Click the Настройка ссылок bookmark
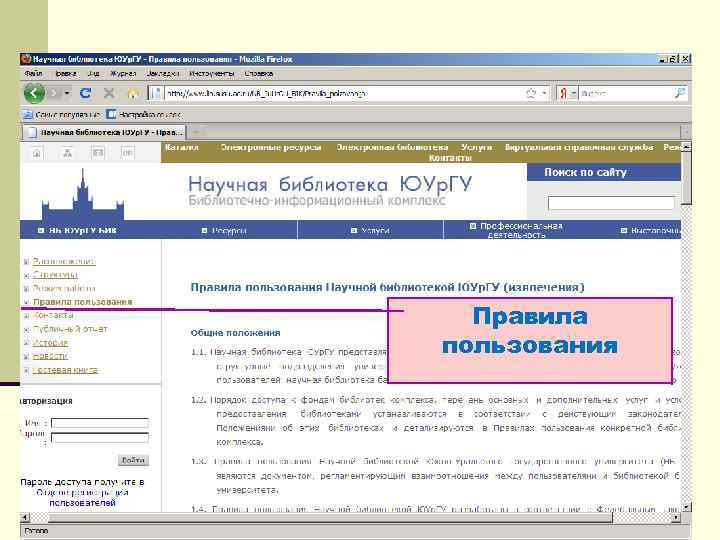Viewport: 720px width, 540px height. (x=144, y=114)
